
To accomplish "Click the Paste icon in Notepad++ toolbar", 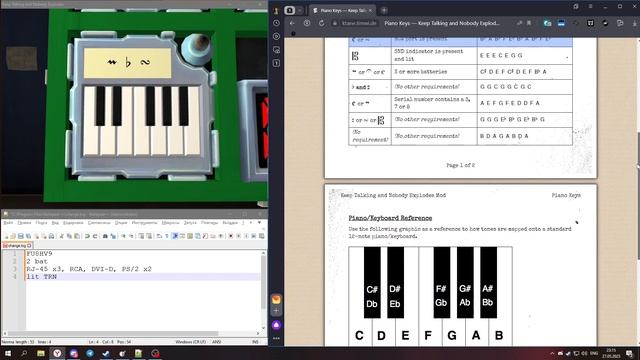I will click(77, 236).
